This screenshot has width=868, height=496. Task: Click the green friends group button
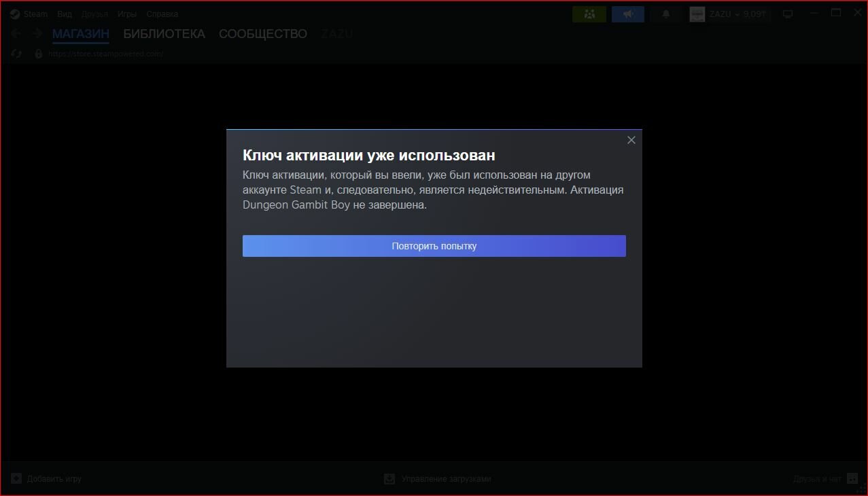589,14
